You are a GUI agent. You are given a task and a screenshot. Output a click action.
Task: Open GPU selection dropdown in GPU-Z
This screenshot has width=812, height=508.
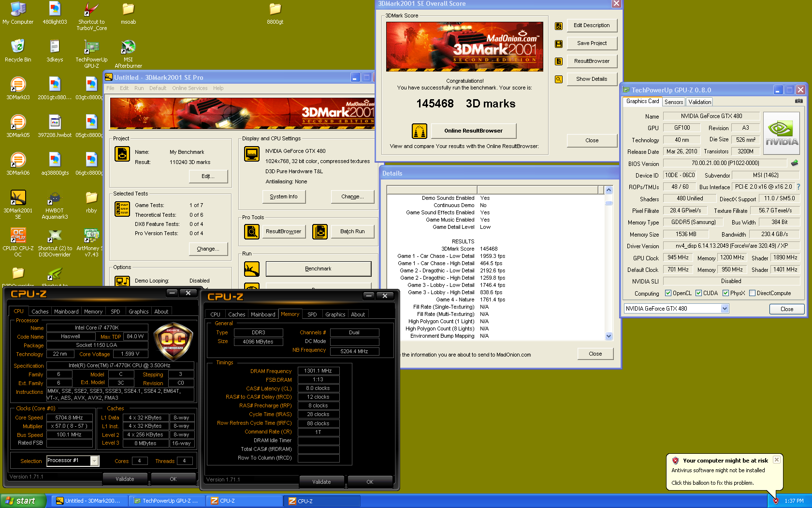pyautogui.click(x=725, y=309)
